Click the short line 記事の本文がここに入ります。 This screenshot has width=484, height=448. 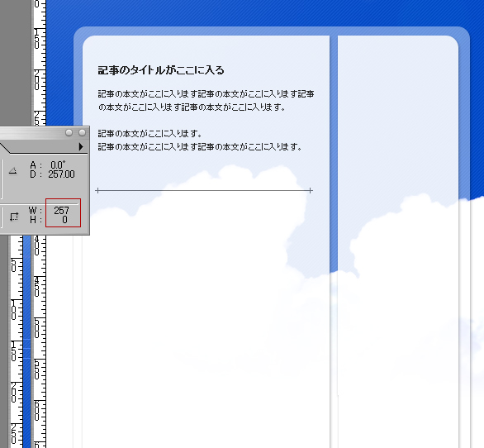[x=149, y=133]
